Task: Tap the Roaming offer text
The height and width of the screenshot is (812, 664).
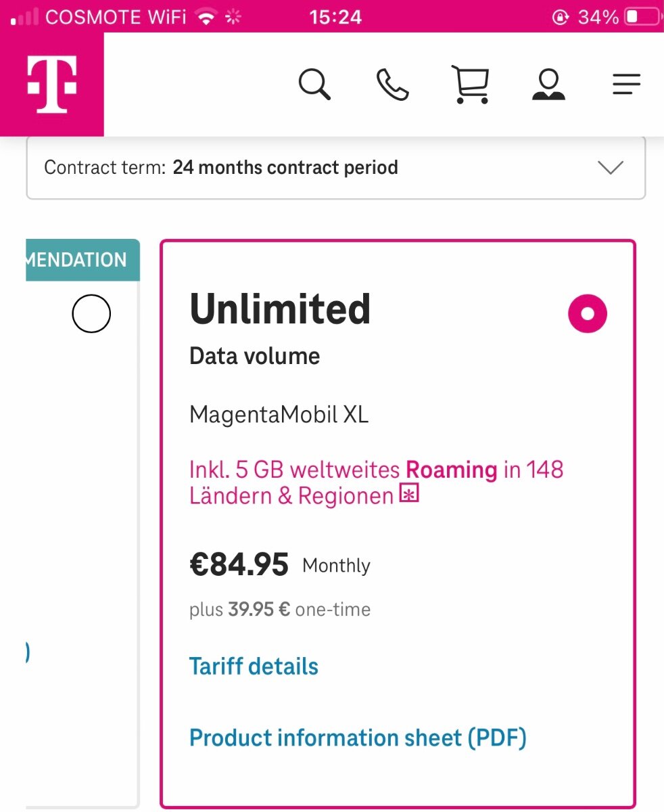Action: coord(377,482)
